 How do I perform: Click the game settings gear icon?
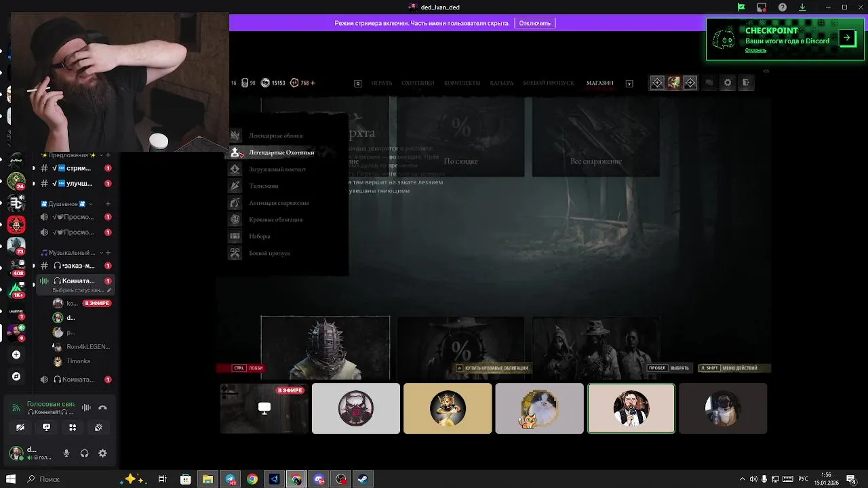point(728,83)
